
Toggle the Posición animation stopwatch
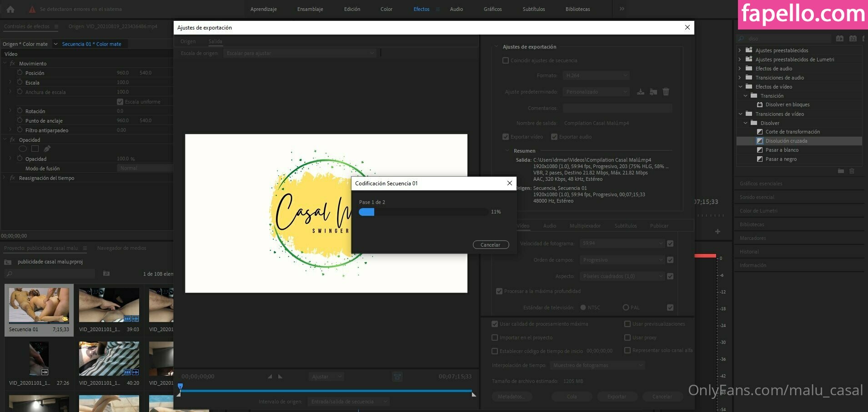(x=20, y=73)
